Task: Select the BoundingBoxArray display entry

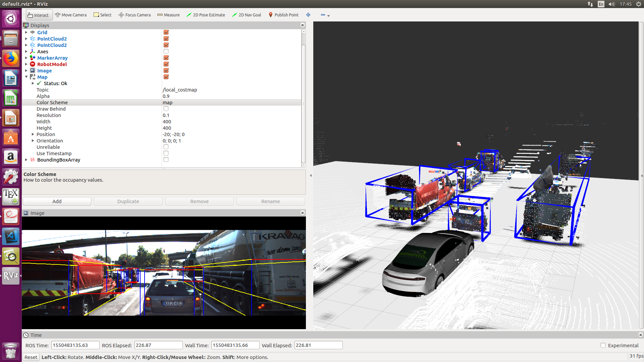Action: tap(58, 160)
